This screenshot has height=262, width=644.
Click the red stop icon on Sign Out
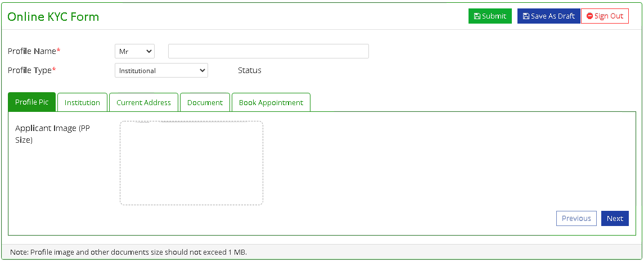pyautogui.click(x=590, y=16)
